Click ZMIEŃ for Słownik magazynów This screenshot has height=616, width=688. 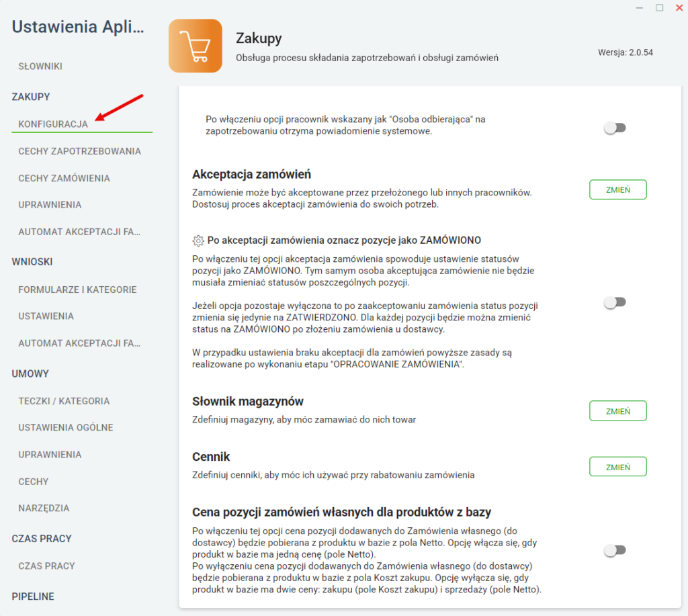(x=618, y=411)
